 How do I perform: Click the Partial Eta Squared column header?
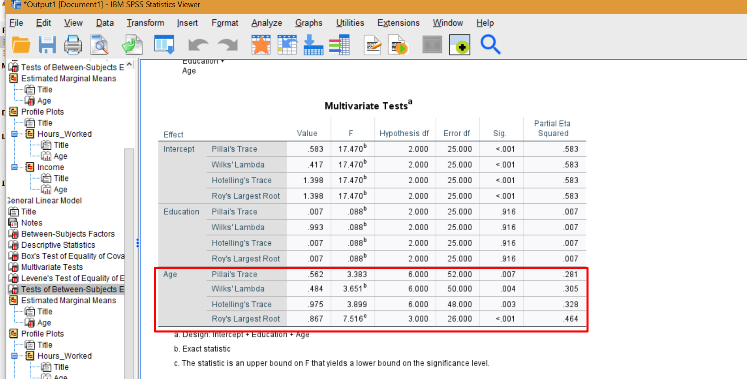click(553, 128)
